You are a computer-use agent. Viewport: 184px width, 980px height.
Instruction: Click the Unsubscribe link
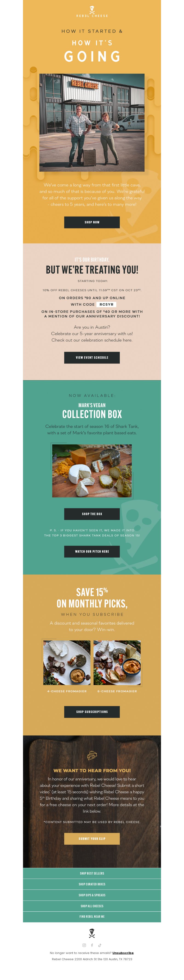point(123,953)
